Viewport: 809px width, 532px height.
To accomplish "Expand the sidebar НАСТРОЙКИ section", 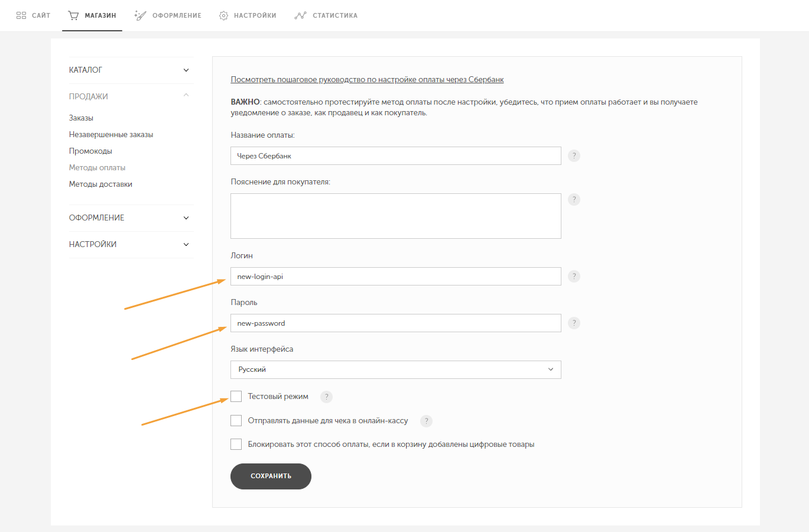I will pos(131,244).
